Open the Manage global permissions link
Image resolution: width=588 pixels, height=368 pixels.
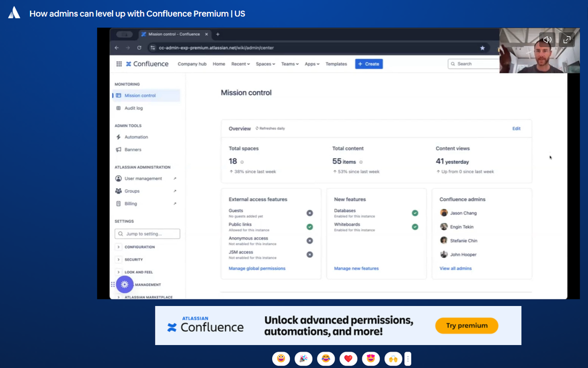(257, 268)
